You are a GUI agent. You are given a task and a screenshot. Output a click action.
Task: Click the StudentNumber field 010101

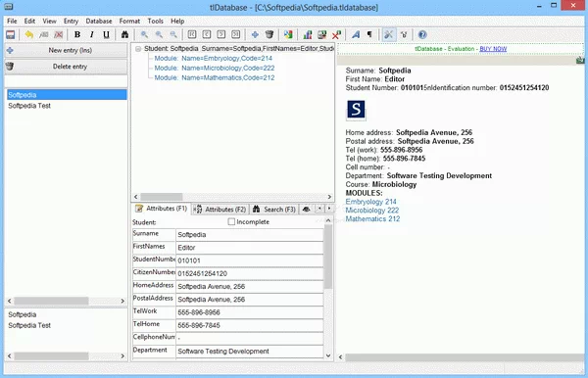click(x=249, y=260)
